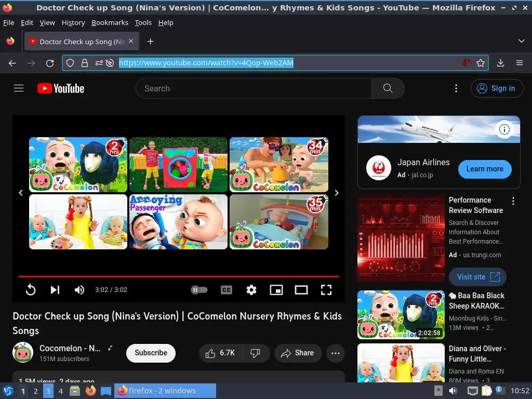Click the search magnifier button
The width and height of the screenshot is (532, 399).
coord(388,88)
